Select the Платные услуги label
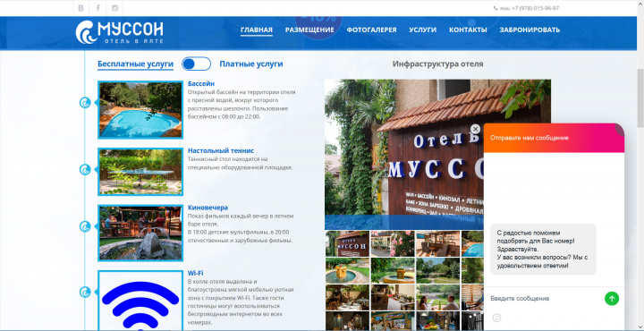Screen dimensions: 644x331 point(251,64)
